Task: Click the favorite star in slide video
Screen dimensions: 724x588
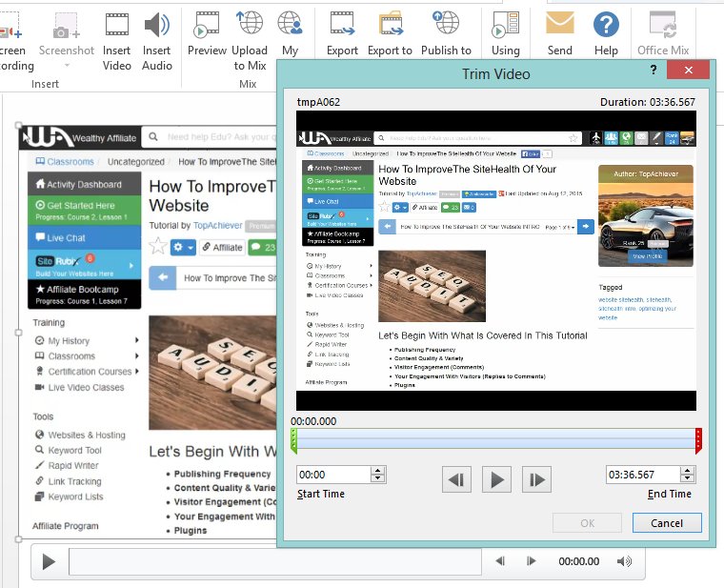Action: (x=158, y=246)
